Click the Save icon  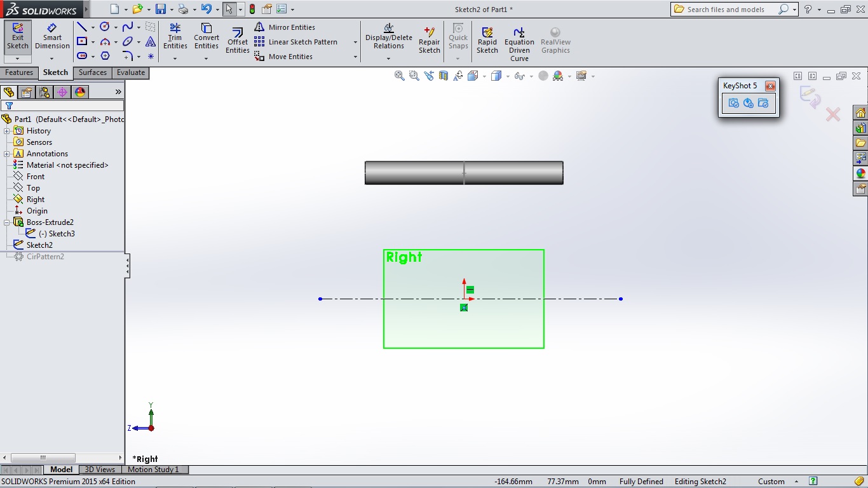pyautogui.click(x=161, y=9)
